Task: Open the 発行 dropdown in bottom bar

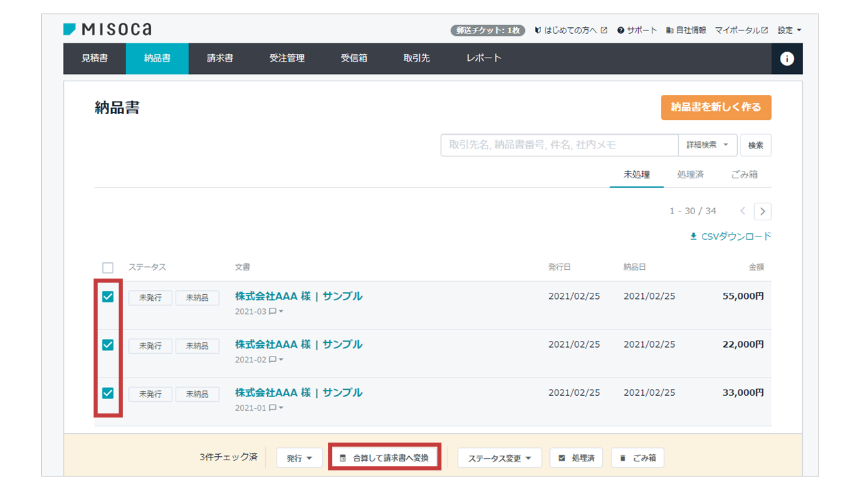Action: [299, 458]
